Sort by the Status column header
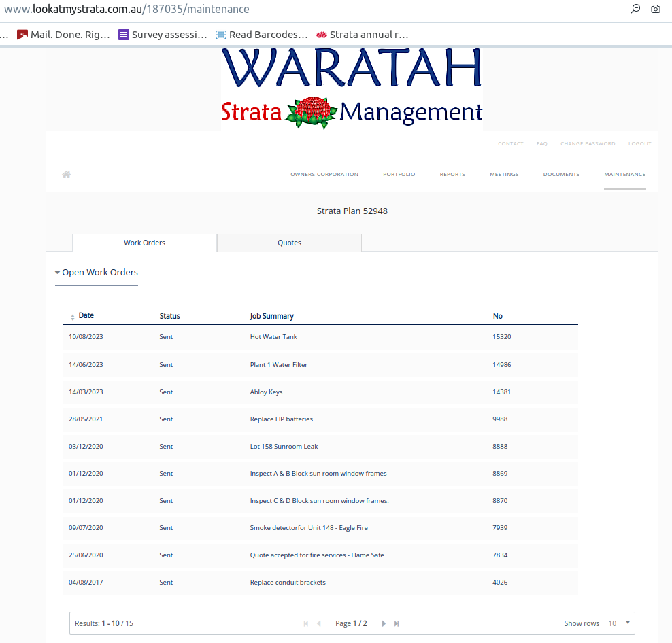Viewport: 672px width, 643px height. (170, 316)
